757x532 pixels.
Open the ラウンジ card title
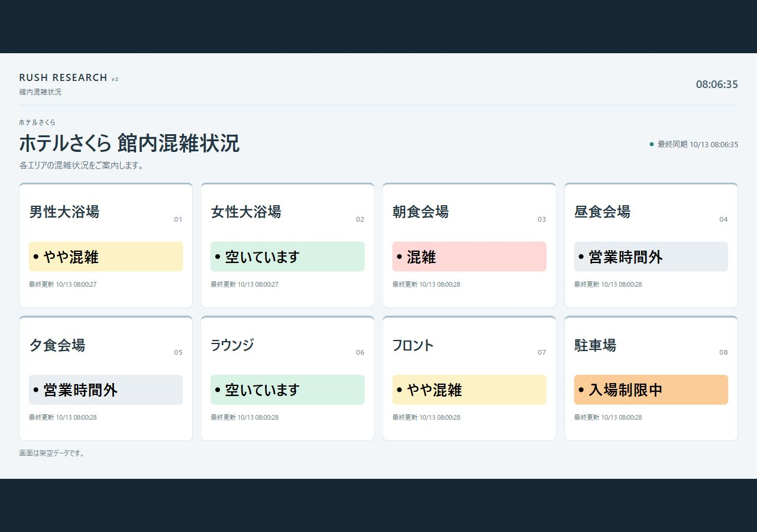click(232, 345)
